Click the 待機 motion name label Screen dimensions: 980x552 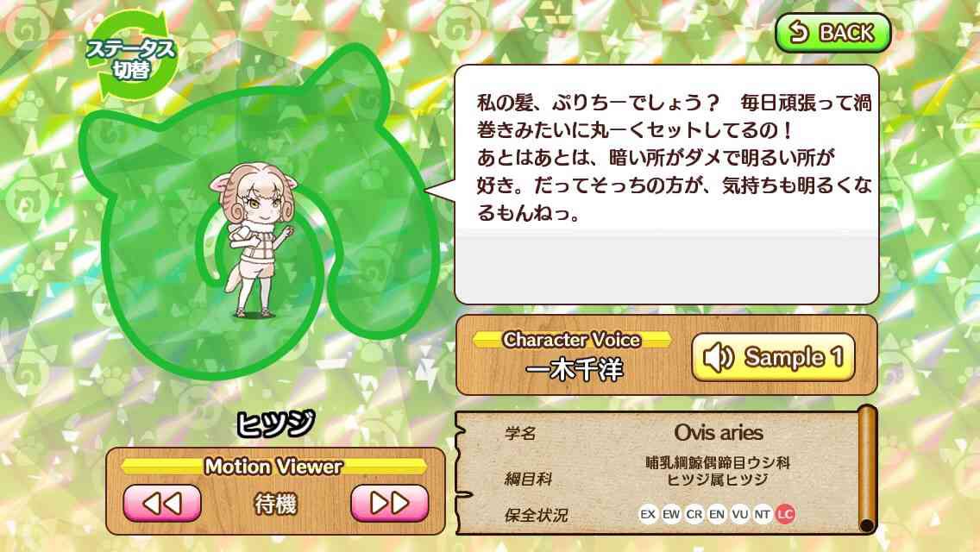click(276, 504)
